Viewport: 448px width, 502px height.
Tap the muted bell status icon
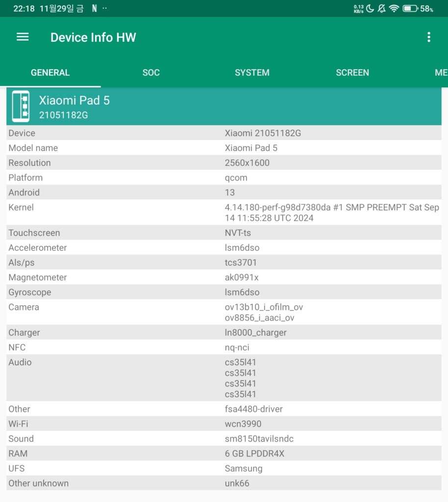click(x=381, y=8)
